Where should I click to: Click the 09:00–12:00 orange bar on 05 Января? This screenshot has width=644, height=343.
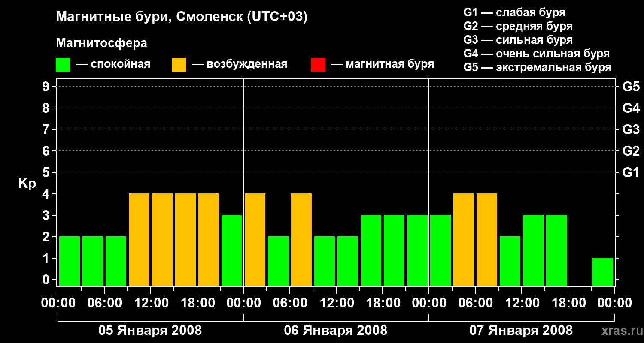(x=139, y=240)
